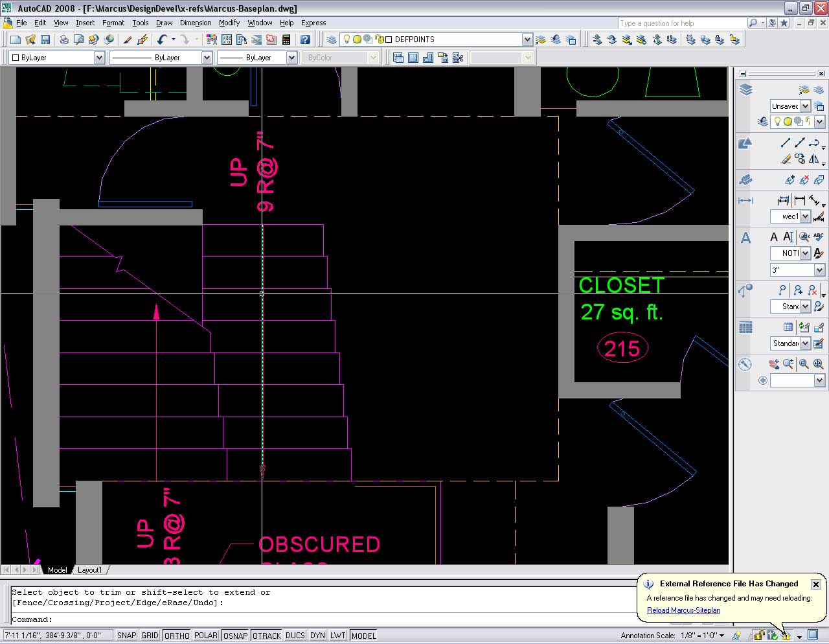Click the Plot printer icon
The height and width of the screenshot is (644, 829).
coord(64,40)
